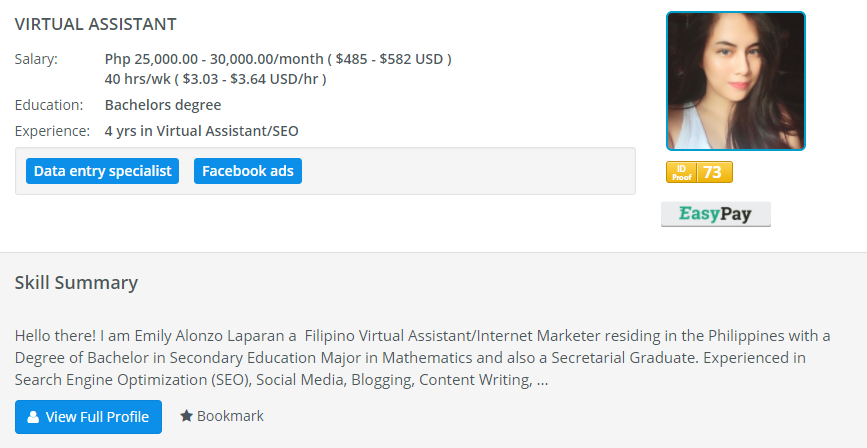Click the Experience field label
The width and height of the screenshot is (867, 448).
pos(52,131)
